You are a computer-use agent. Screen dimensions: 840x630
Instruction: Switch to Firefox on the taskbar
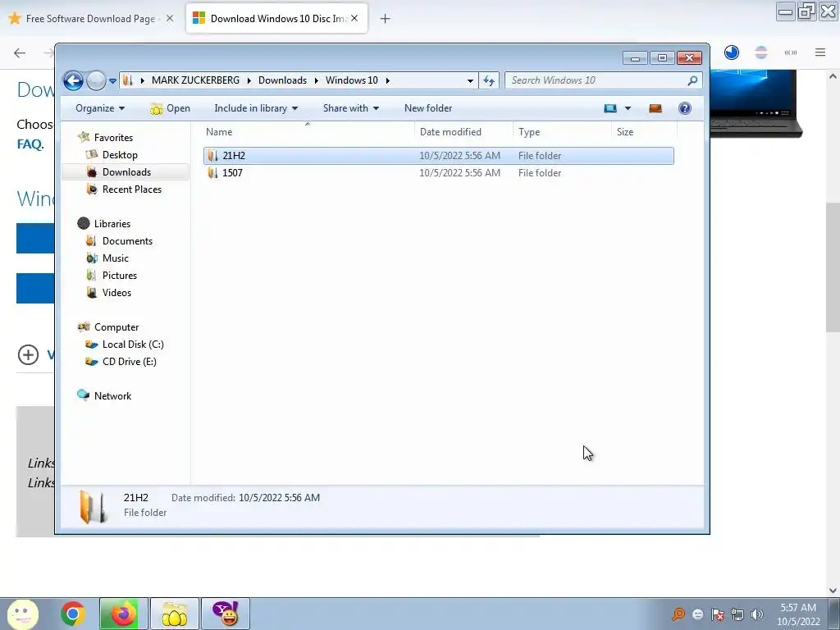point(123,614)
